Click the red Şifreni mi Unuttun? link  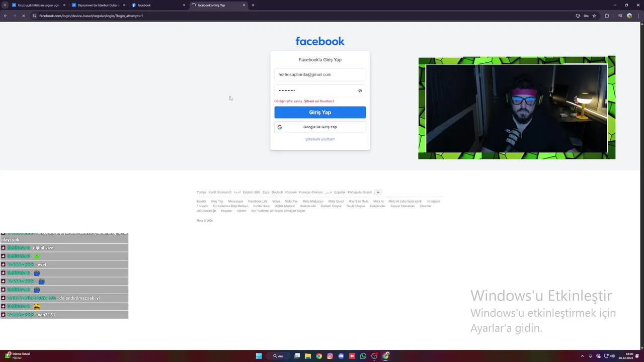[x=319, y=101]
